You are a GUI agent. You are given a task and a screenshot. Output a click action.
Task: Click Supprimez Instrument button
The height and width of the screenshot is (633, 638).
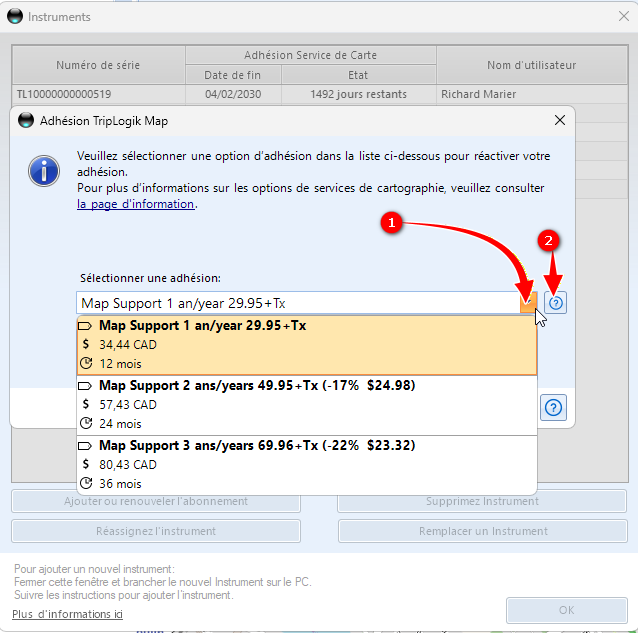[x=482, y=501]
